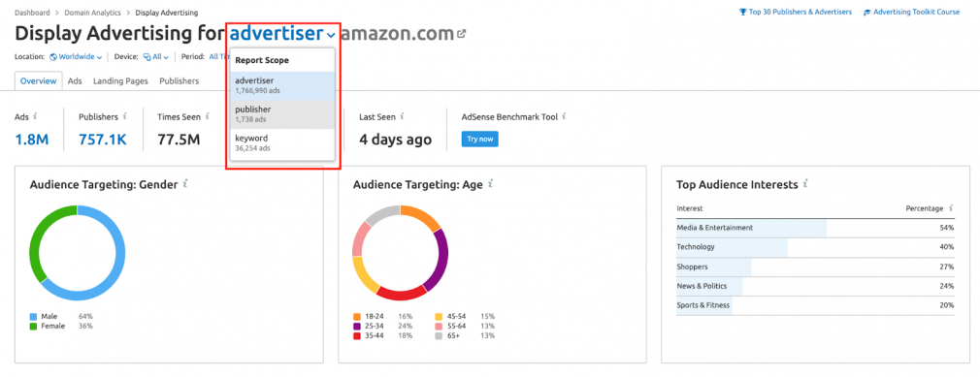Click the Male legend color swatch
The width and height of the screenshot is (980, 377).
pyautogui.click(x=33, y=317)
